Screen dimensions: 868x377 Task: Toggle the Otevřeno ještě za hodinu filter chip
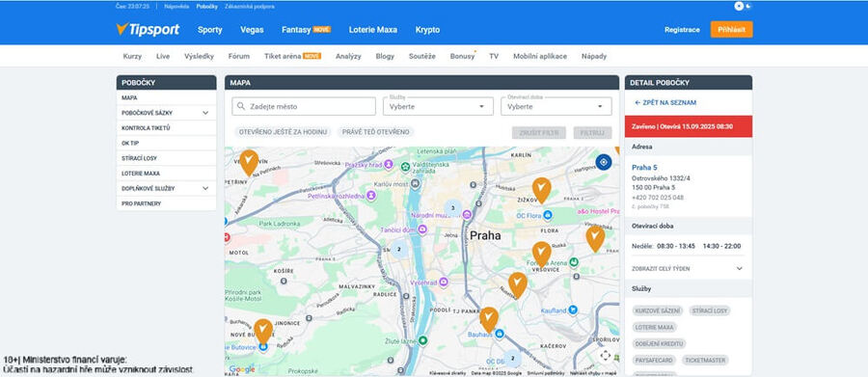click(x=283, y=132)
